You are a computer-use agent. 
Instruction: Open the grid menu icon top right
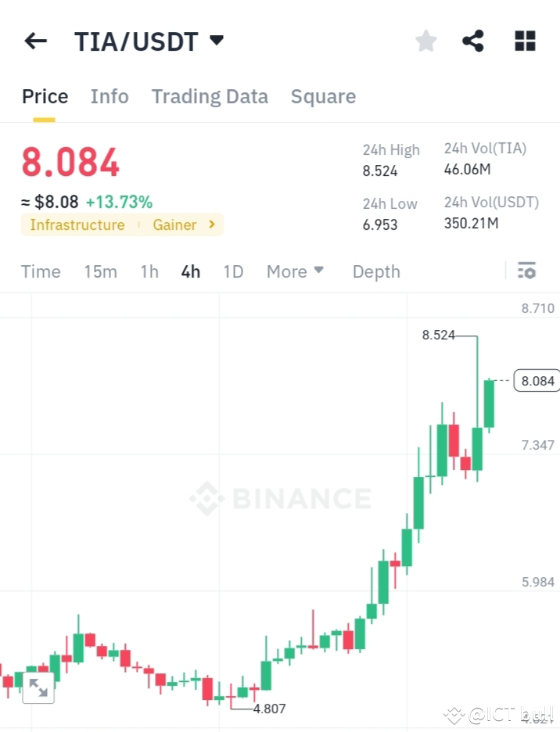click(524, 41)
